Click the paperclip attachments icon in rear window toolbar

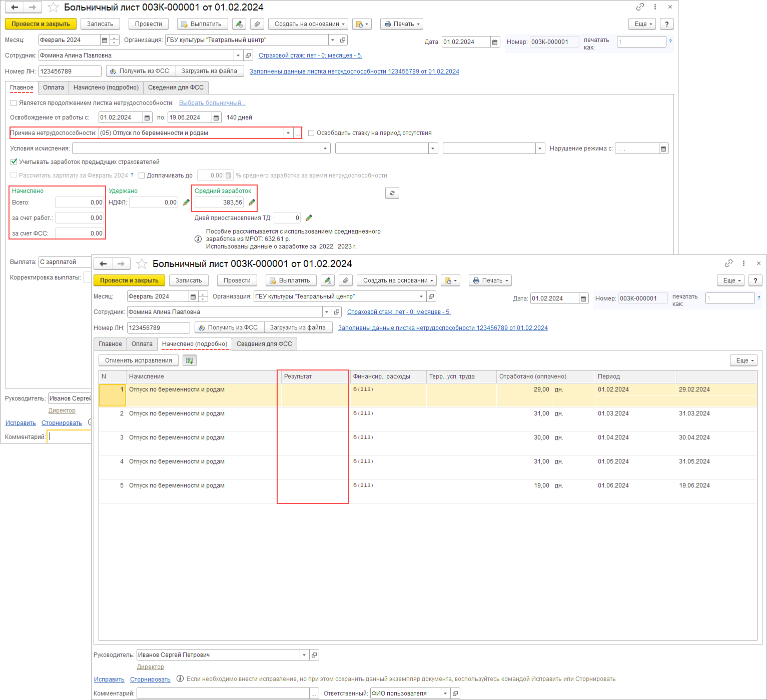pos(257,24)
